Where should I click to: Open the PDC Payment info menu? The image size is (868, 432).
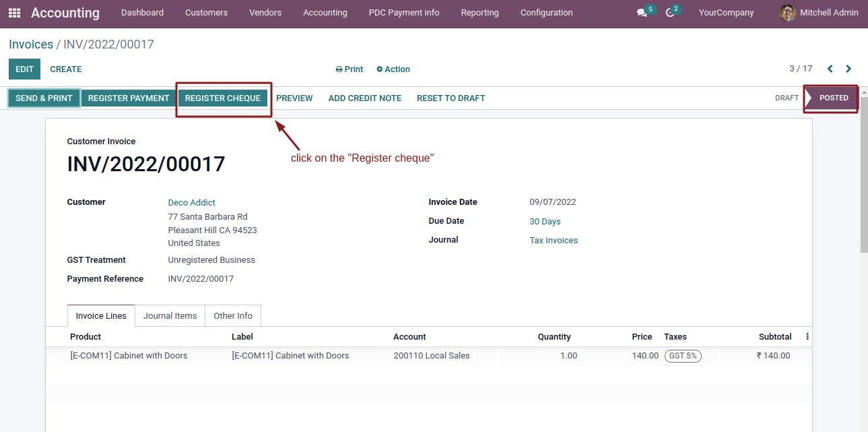point(404,13)
